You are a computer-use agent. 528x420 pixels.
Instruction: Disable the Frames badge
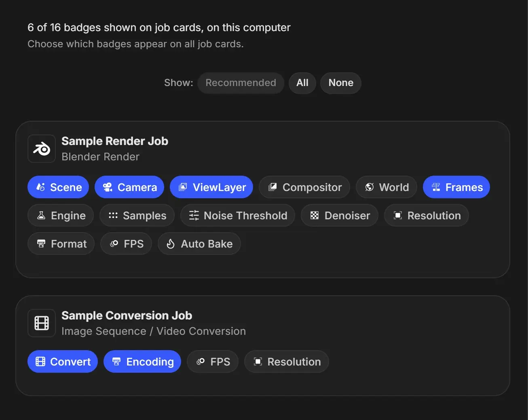pyautogui.click(x=456, y=187)
